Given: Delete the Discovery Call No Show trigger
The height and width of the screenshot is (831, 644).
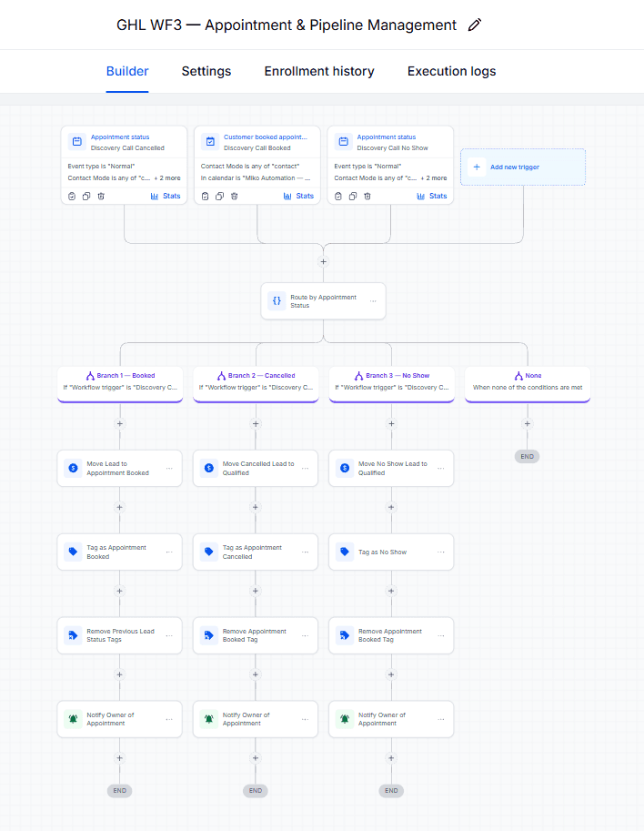Looking at the screenshot, I should pyautogui.click(x=367, y=196).
